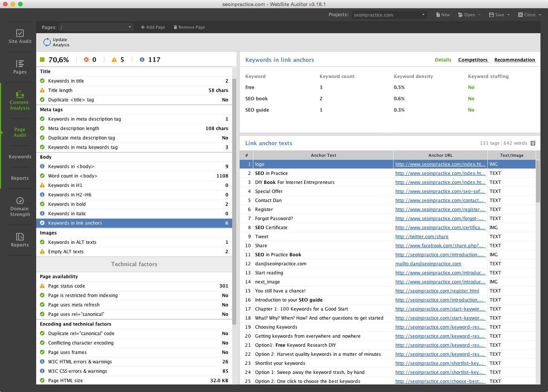Click the Update Analysis refresh icon

[x=47, y=42]
